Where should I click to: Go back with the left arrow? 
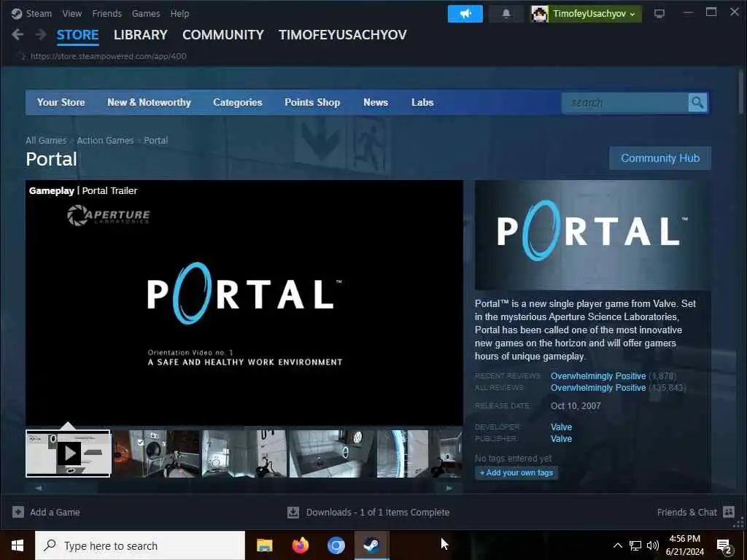click(18, 34)
